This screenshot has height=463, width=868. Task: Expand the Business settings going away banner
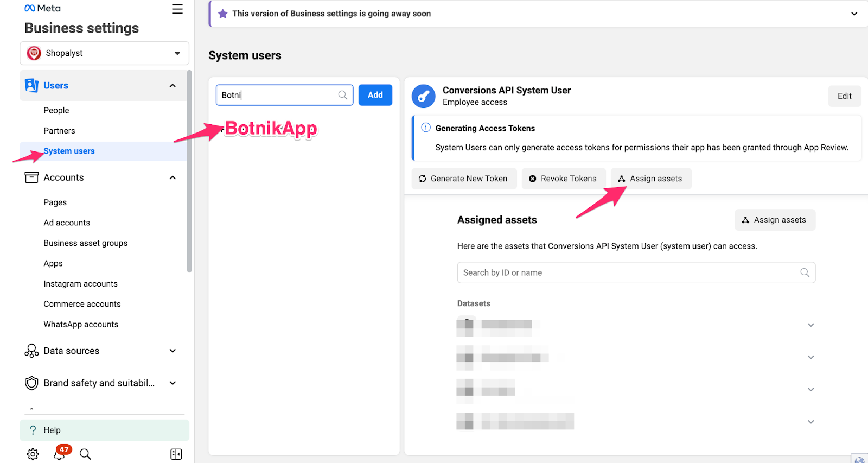coord(854,14)
